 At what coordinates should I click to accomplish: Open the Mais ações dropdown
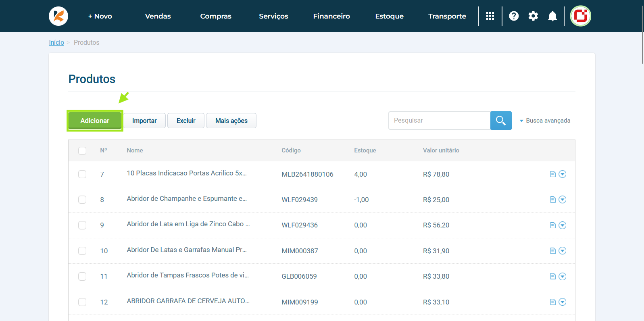coord(231,121)
